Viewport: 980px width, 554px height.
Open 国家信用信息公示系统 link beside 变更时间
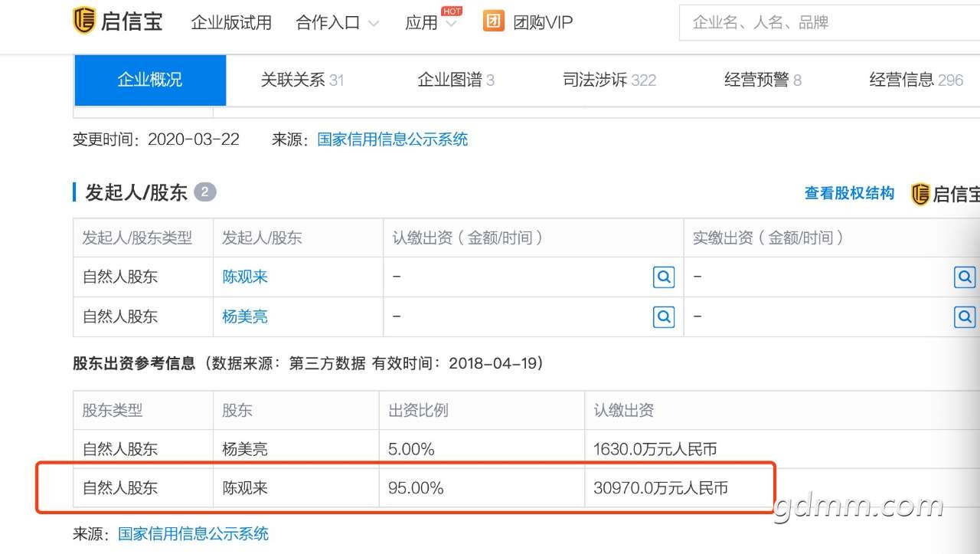click(x=392, y=139)
